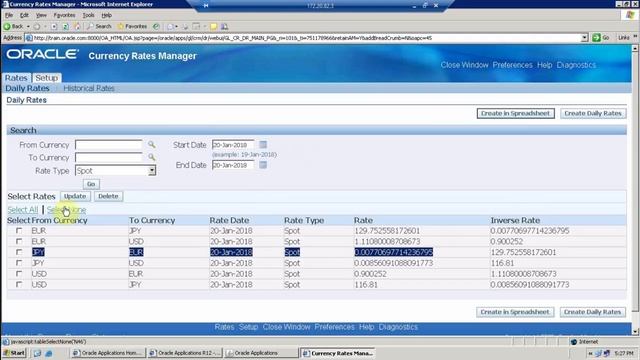Click the Preferences header link
This screenshot has width=640, height=360.
[x=512, y=65]
